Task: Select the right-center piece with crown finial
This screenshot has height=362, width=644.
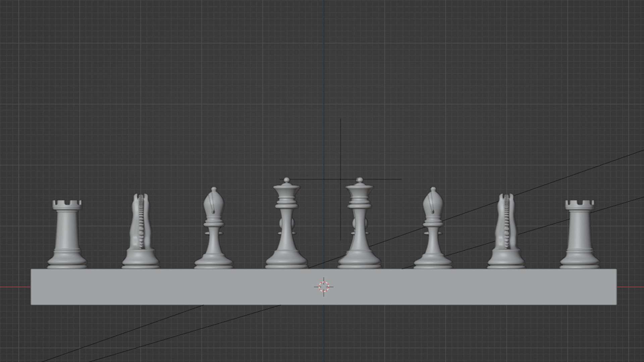Action: [360, 223]
